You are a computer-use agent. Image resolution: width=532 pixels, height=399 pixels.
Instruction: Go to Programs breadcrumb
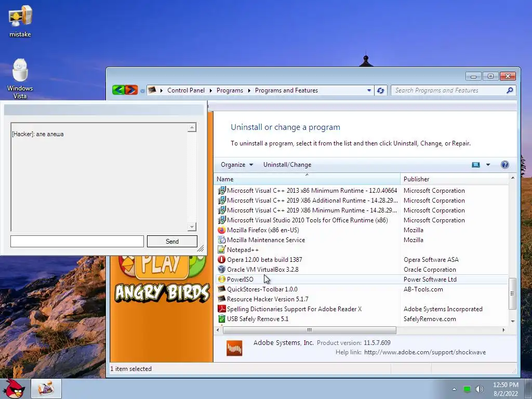(230, 90)
